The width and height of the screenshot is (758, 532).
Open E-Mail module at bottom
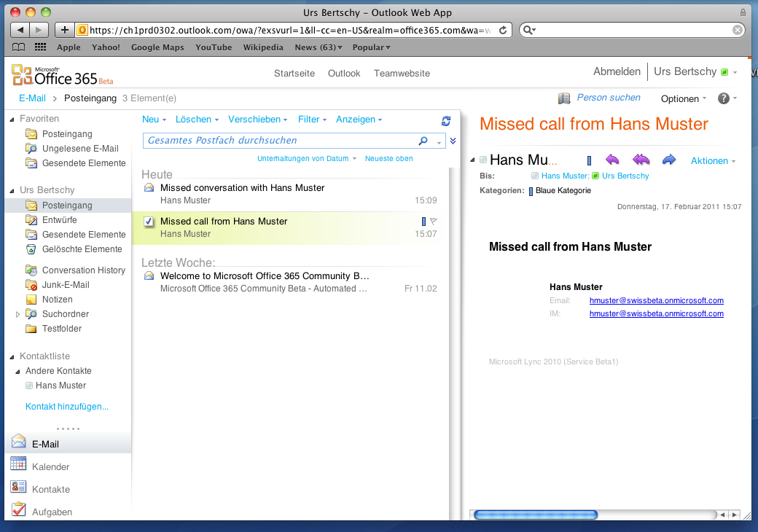pyautogui.click(x=69, y=443)
